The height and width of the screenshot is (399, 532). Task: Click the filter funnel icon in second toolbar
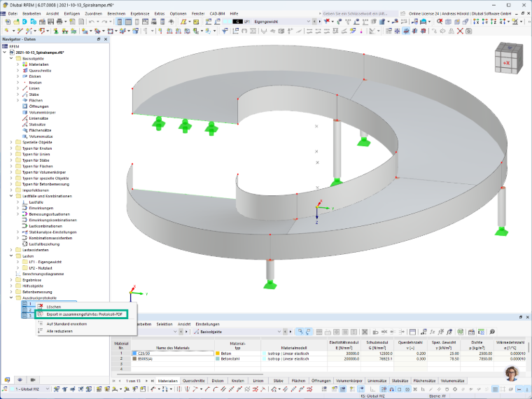[225, 31]
